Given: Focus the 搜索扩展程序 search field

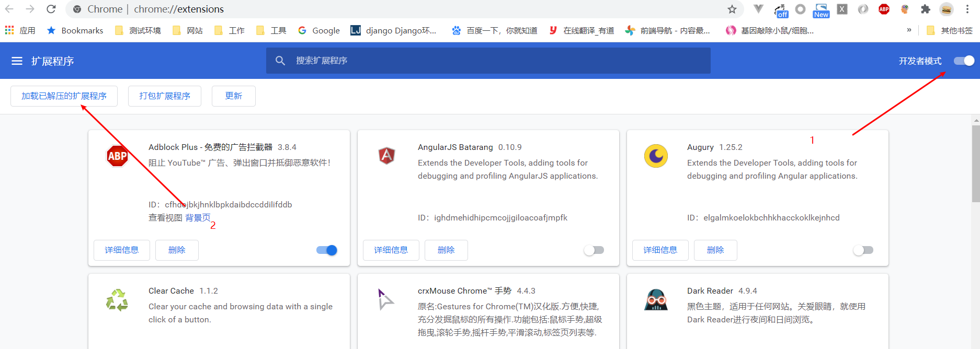Looking at the screenshot, I should coord(488,61).
